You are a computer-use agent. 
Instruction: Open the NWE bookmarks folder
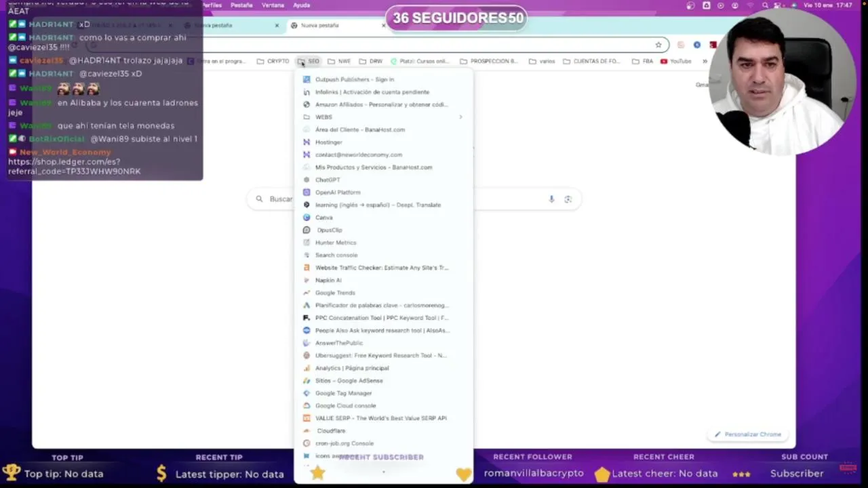[x=339, y=61]
